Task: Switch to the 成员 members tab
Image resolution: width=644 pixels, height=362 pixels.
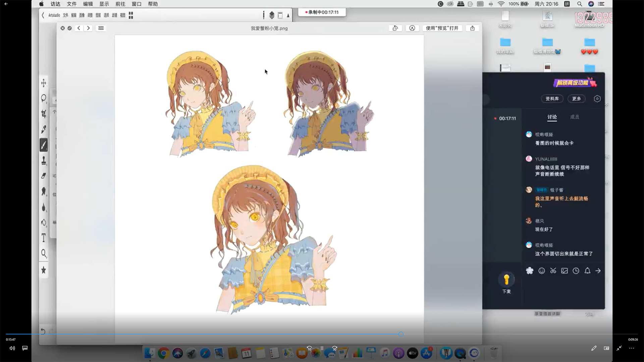Action: (574, 117)
